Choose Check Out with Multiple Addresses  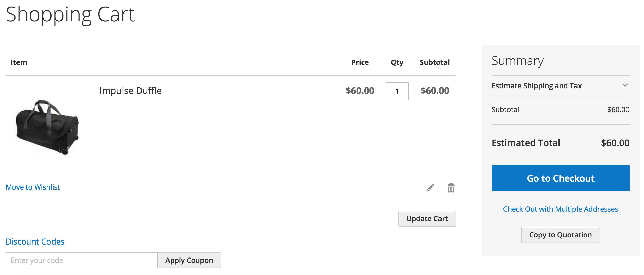pyautogui.click(x=561, y=209)
